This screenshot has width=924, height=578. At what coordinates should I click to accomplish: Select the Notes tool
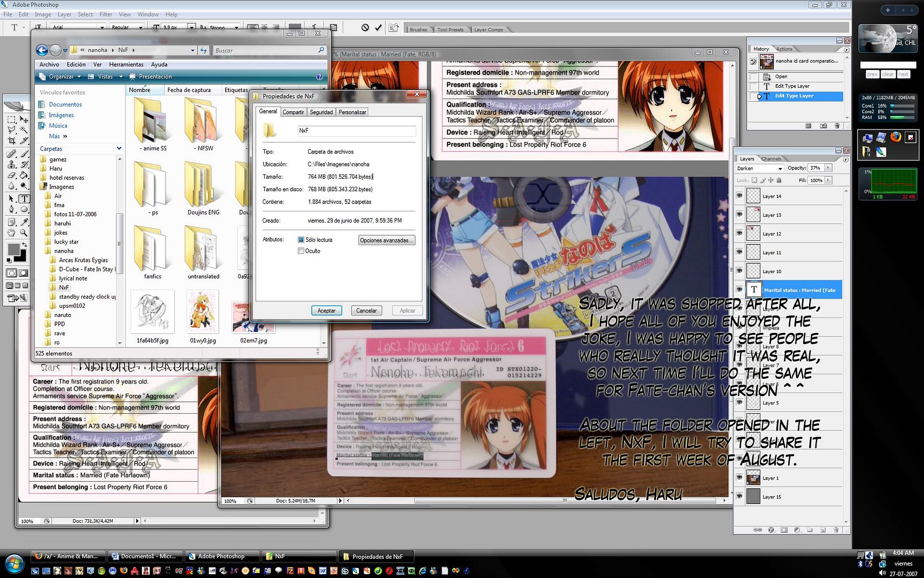[11, 222]
